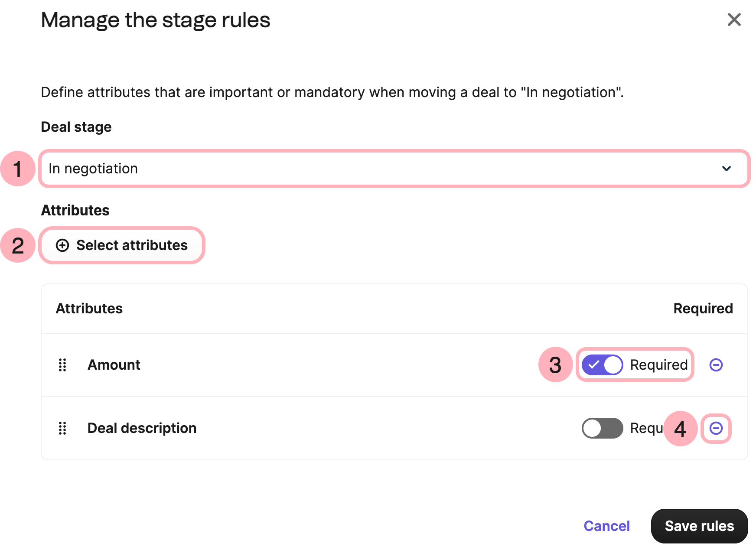This screenshot has width=756, height=553.
Task: Disable the Required toggle for Amount
Action: [601, 365]
